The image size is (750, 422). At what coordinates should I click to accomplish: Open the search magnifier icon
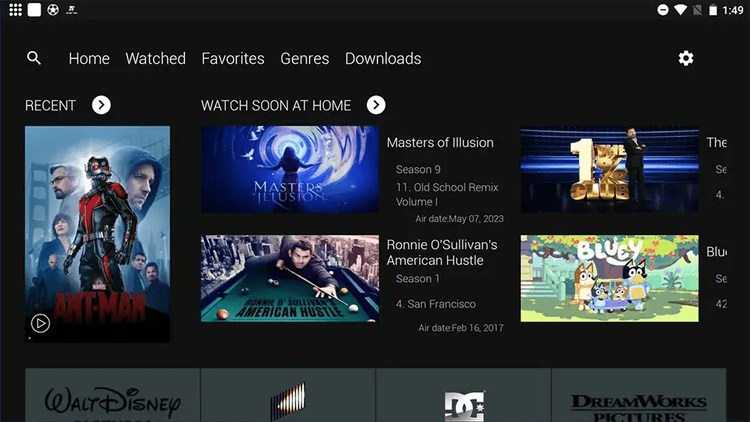[x=33, y=58]
